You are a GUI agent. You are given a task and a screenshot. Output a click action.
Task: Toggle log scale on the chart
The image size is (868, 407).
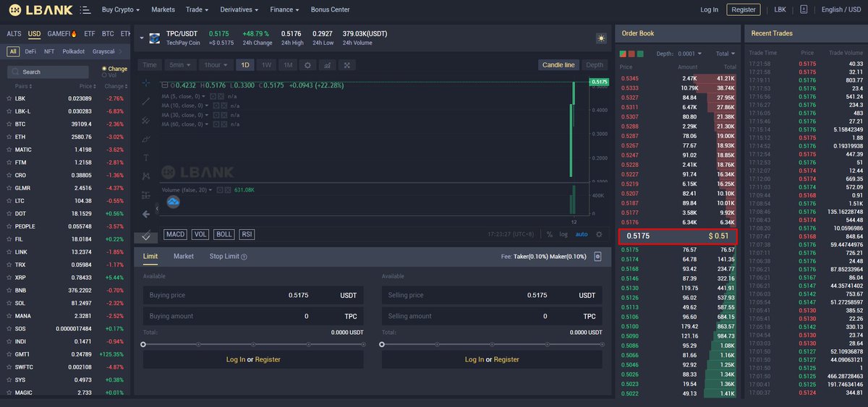point(563,234)
